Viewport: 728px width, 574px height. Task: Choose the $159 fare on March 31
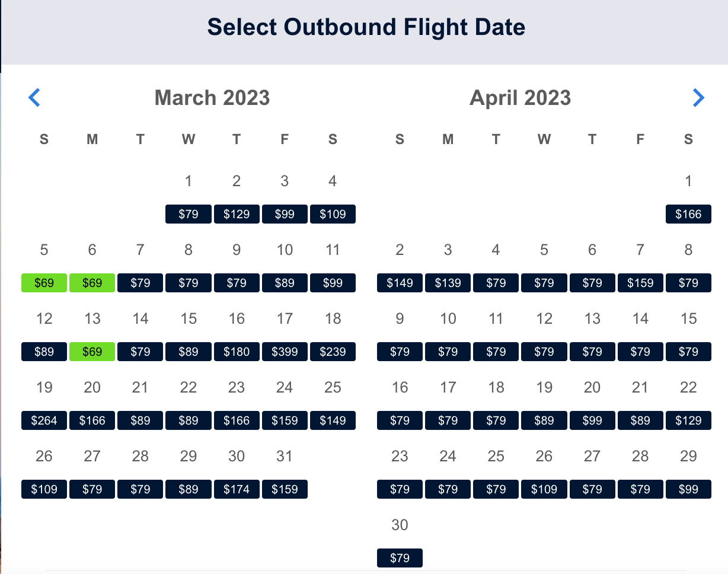pos(285,489)
